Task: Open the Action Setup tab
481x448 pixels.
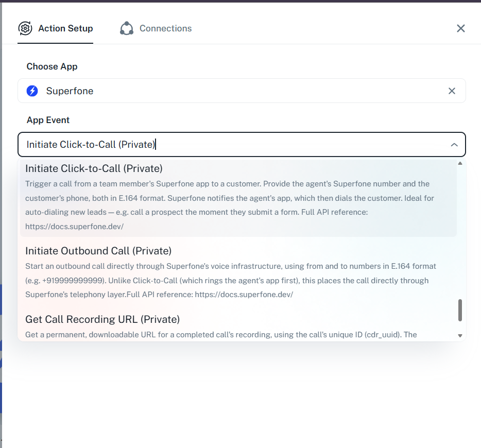Action: [x=55, y=28]
